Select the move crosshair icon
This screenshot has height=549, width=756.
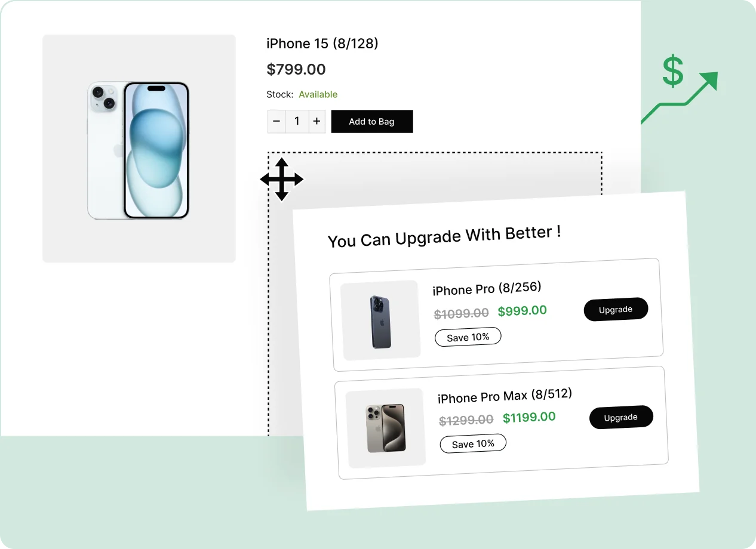[x=281, y=179]
